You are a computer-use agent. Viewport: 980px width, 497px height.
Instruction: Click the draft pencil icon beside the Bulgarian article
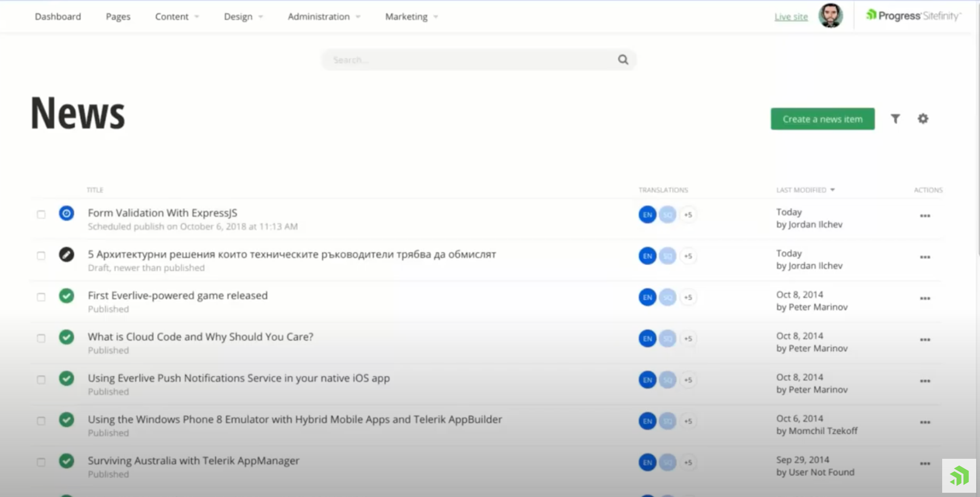coord(66,255)
